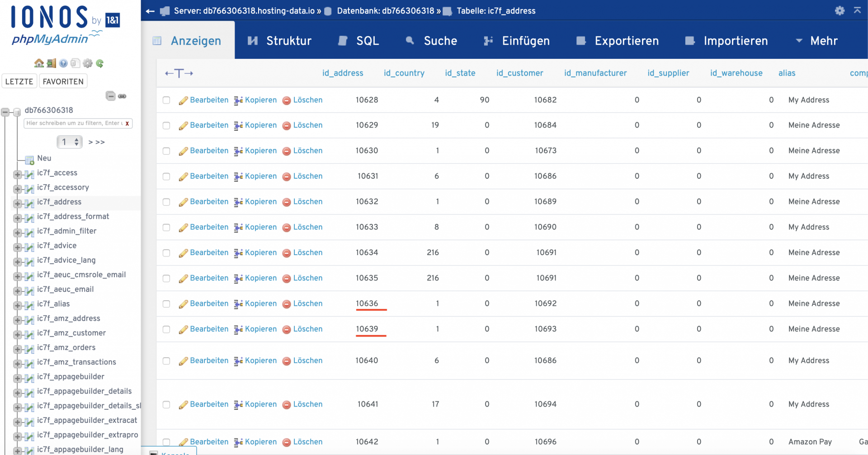Screen dimensions: 868x455
Task: Click pencil icon for row 10633
Action: (x=183, y=227)
